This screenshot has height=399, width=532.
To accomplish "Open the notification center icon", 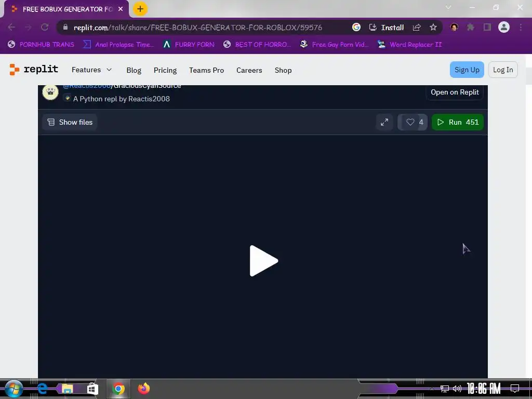I will coord(515,389).
